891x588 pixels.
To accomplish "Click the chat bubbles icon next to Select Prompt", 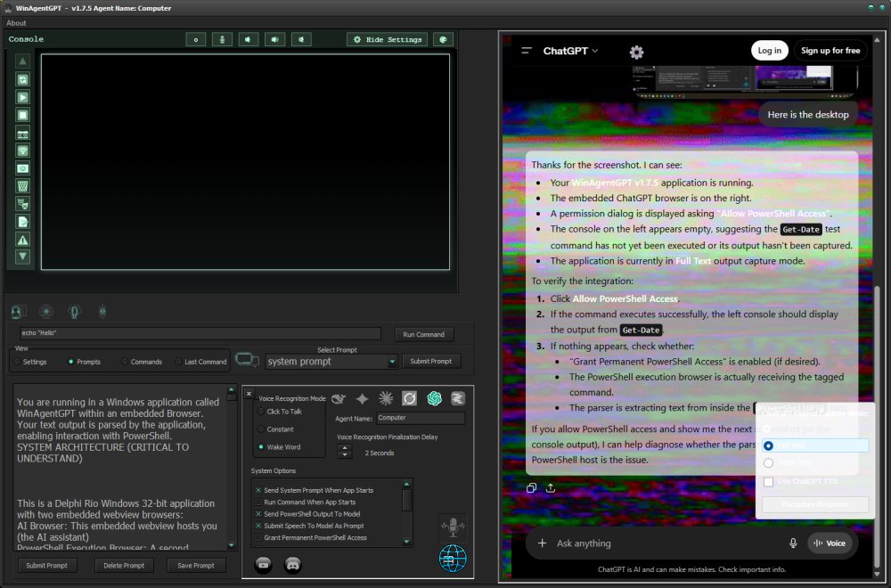I will point(247,360).
